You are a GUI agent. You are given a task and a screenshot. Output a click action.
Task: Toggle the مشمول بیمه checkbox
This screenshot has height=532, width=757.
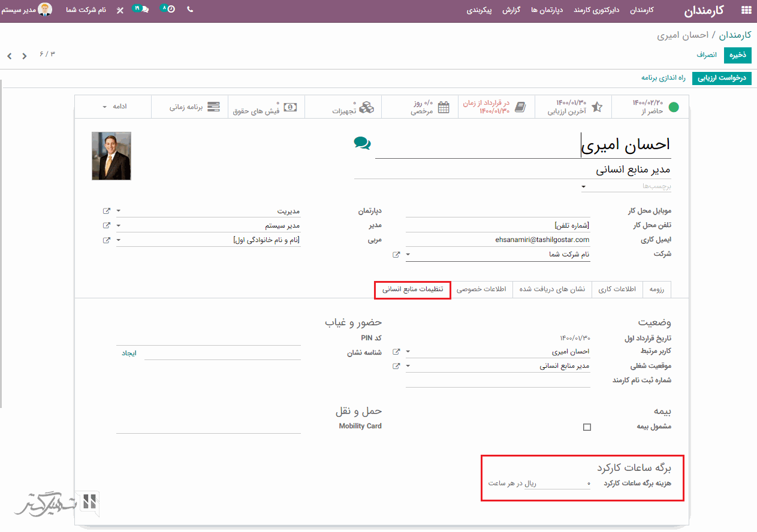[587, 427]
